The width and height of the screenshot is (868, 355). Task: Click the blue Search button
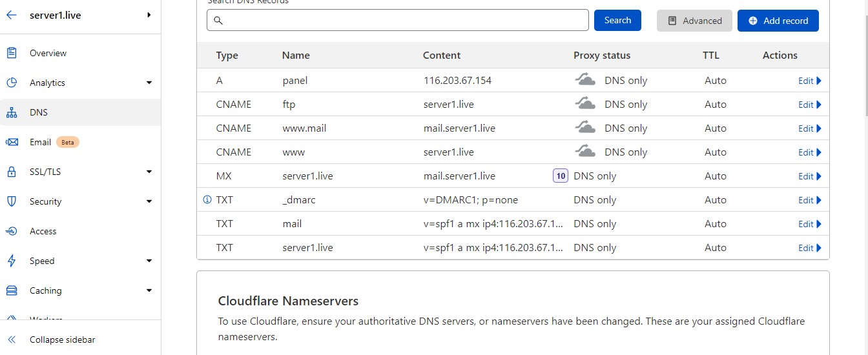click(x=617, y=20)
